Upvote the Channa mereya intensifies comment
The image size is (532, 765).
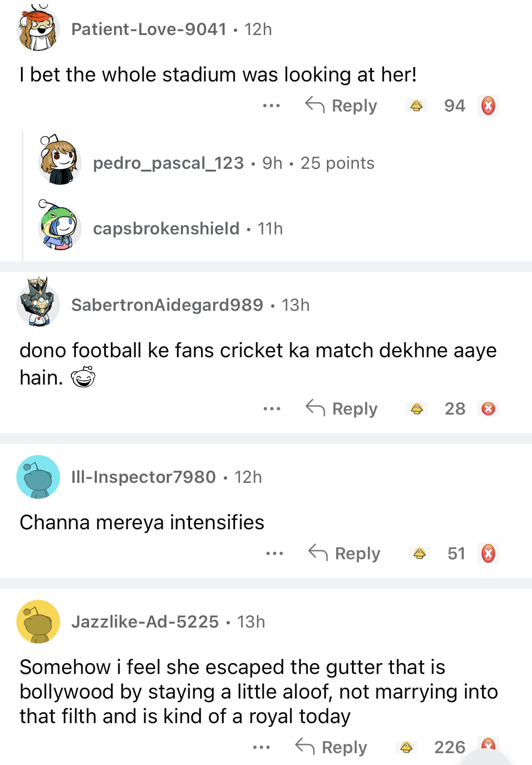(x=420, y=553)
